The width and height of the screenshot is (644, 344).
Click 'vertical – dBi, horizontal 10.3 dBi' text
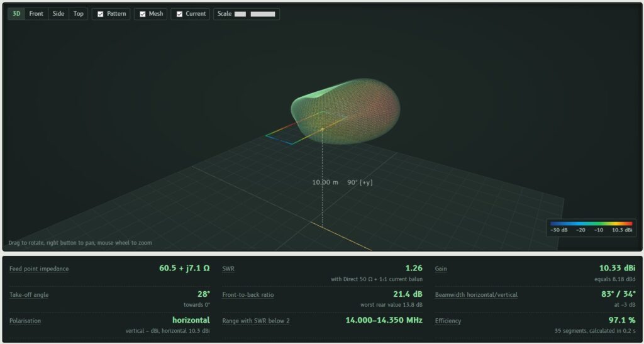click(167, 331)
